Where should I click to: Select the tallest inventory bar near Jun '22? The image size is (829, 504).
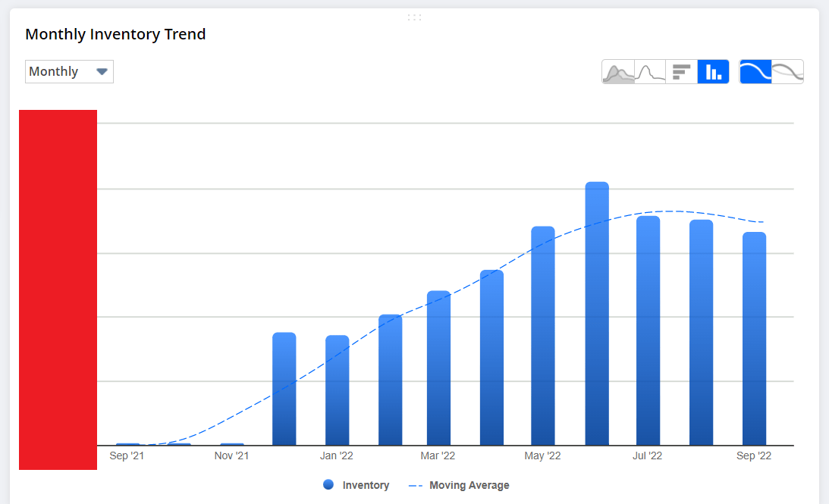(596, 311)
